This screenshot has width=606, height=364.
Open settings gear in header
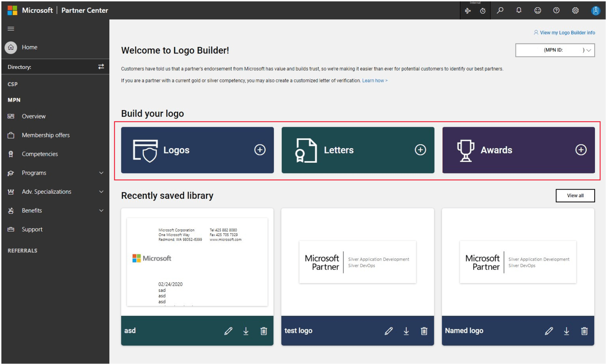[x=575, y=10]
